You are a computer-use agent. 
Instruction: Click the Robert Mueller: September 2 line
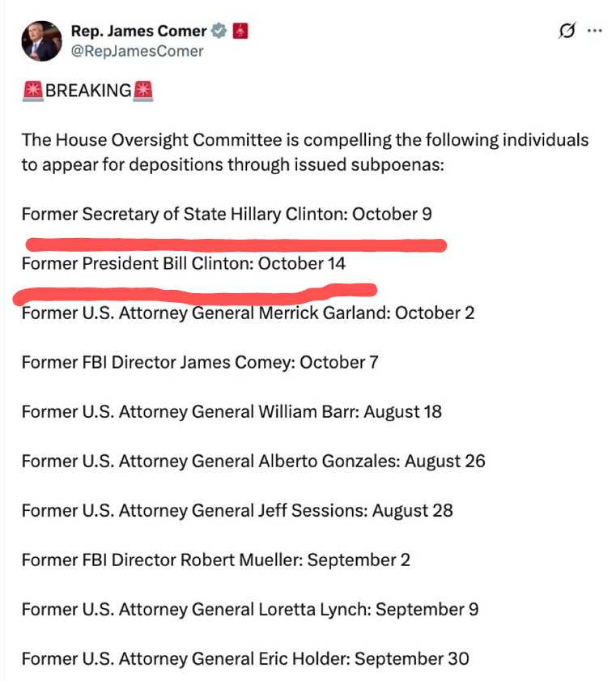[x=216, y=560]
